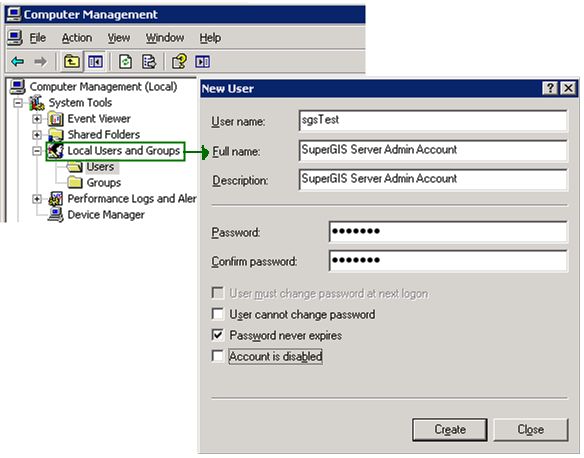
Task: Open the View menu
Action: tap(119, 38)
